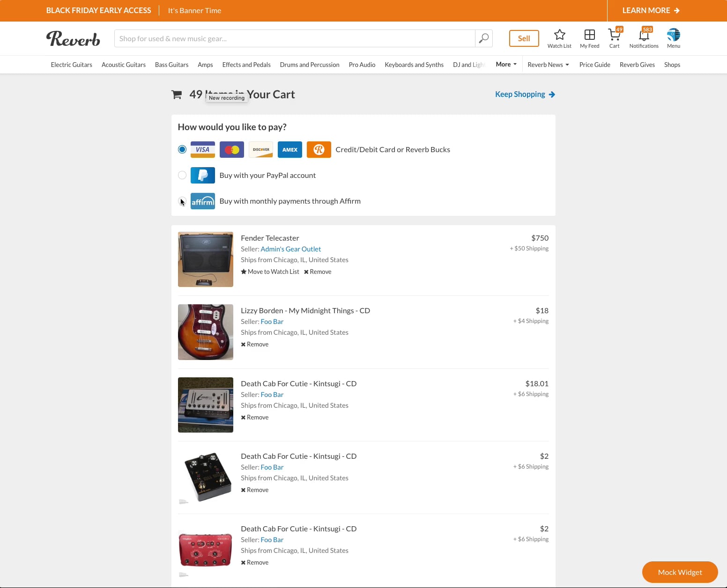Expand the Reverb News dropdown
The image size is (727, 588).
click(x=548, y=65)
